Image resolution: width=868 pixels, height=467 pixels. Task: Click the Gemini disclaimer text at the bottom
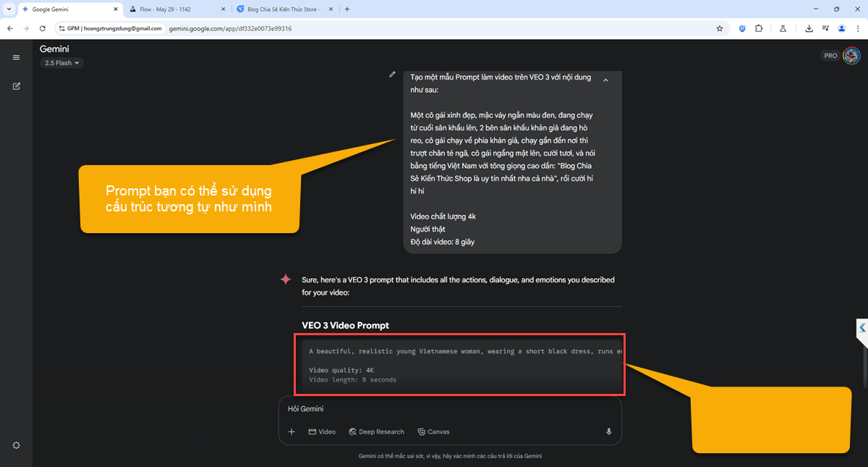[x=450, y=456]
